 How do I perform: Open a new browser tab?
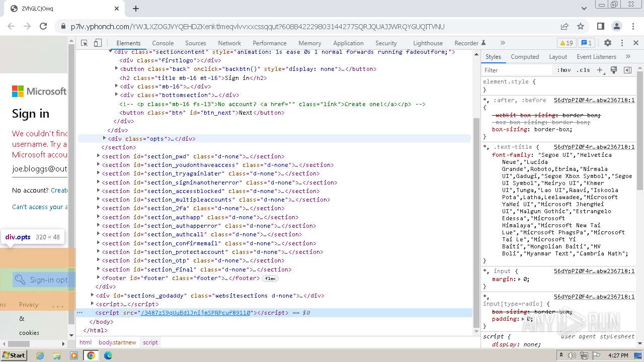[x=136, y=9]
